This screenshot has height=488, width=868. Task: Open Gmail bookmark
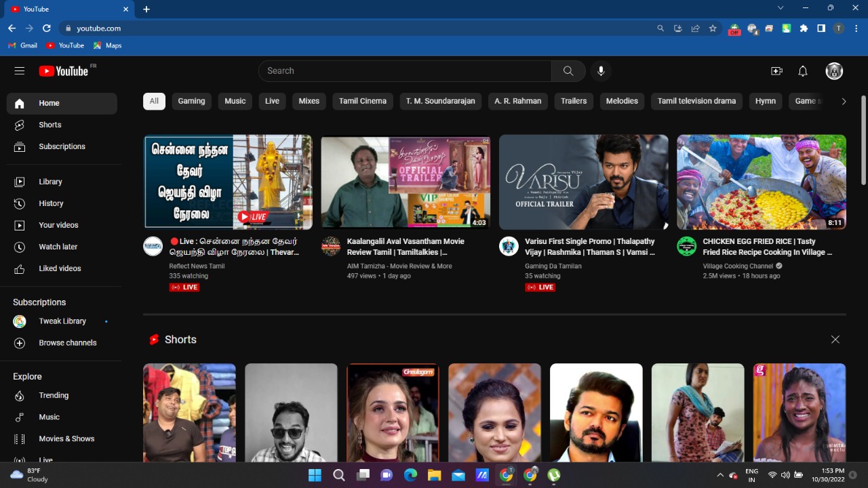click(22, 45)
